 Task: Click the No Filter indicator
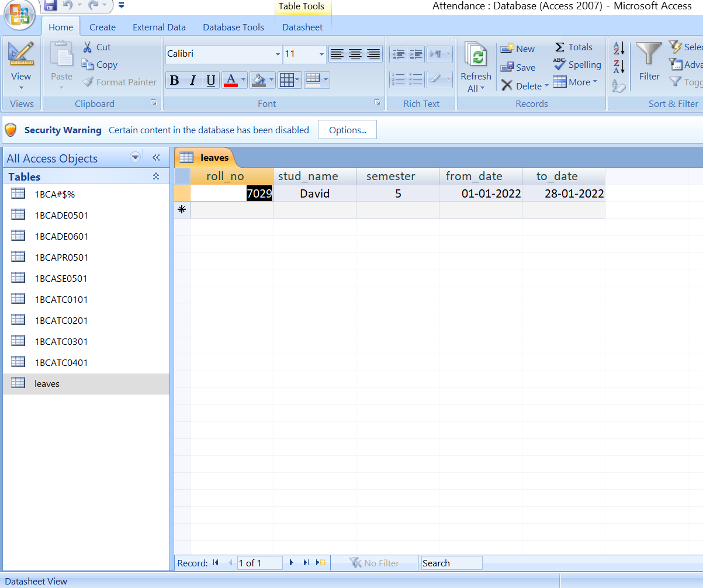click(x=374, y=563)
